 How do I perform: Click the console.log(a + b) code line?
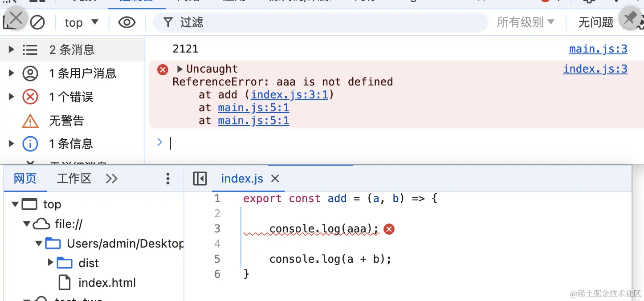(330, 259)
